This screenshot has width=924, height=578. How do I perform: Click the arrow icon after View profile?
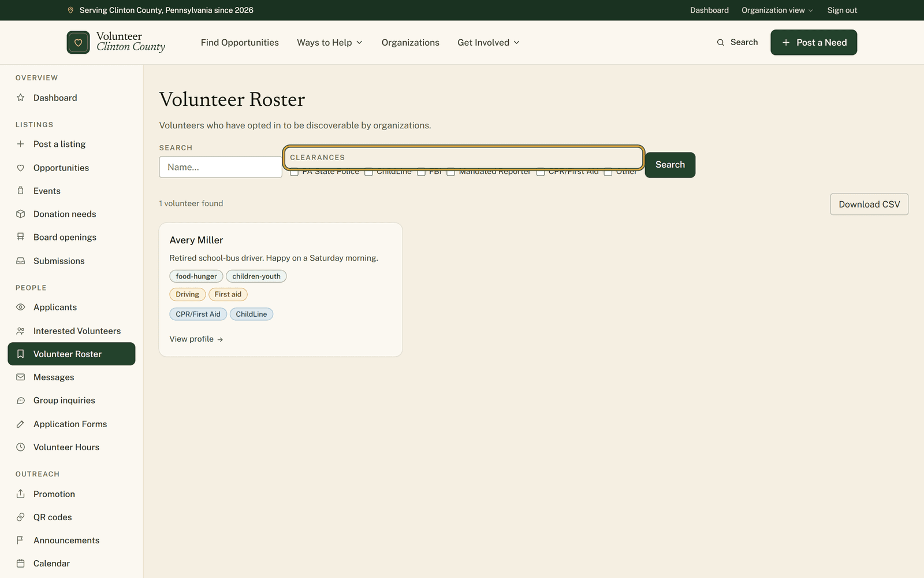click(220, 339)
